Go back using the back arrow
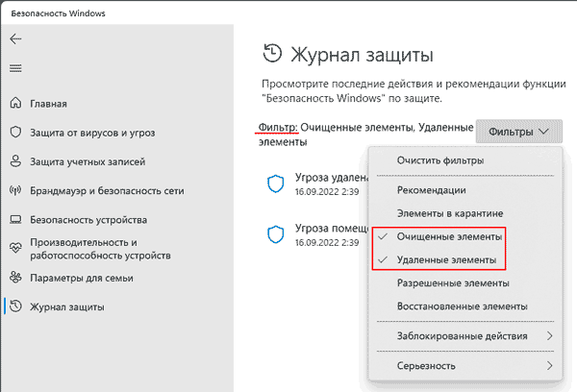 15,38
